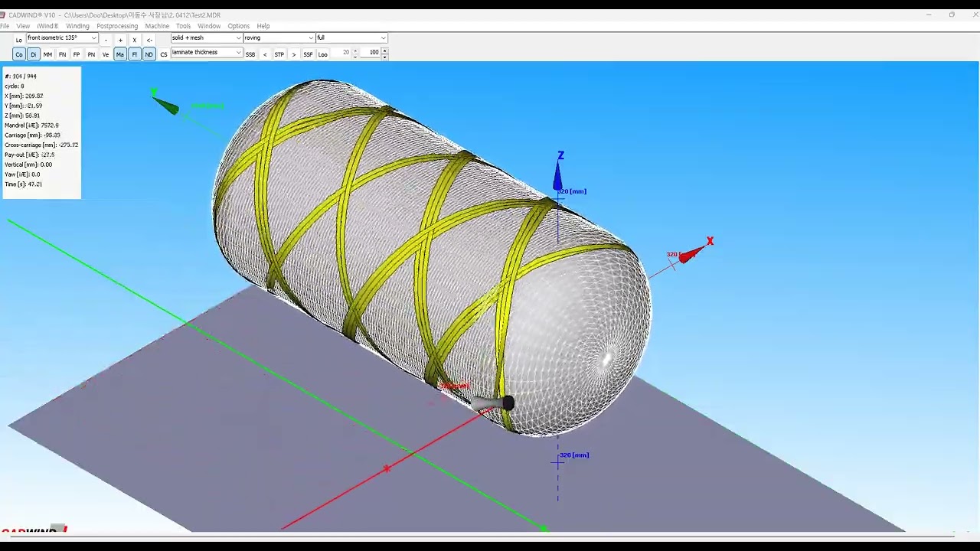Open the File menu

click(5, 26)
